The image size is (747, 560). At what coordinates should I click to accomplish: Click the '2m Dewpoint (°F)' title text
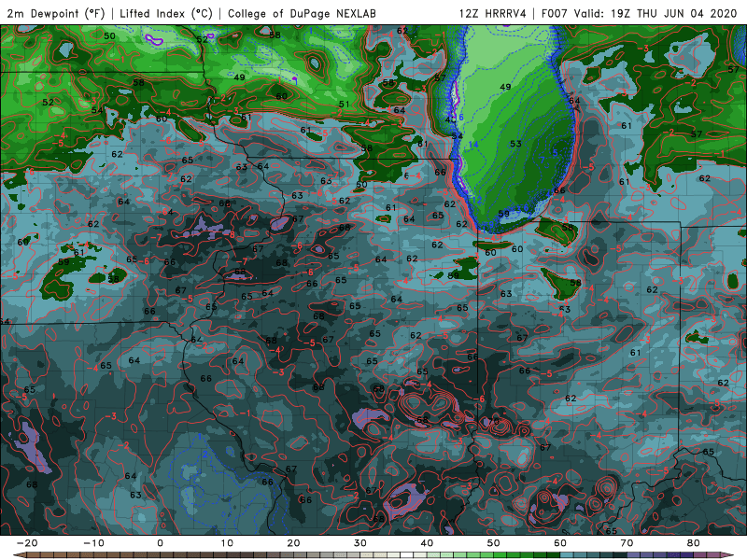tap(55, 13)
